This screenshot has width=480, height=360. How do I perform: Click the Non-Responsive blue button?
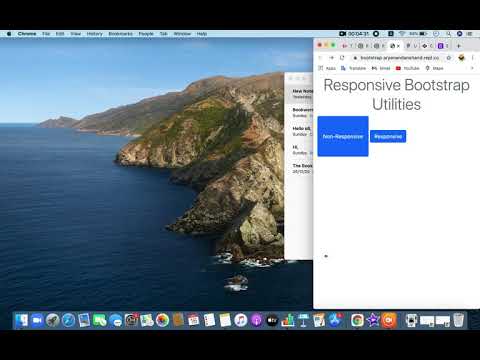tap(343, 136)
